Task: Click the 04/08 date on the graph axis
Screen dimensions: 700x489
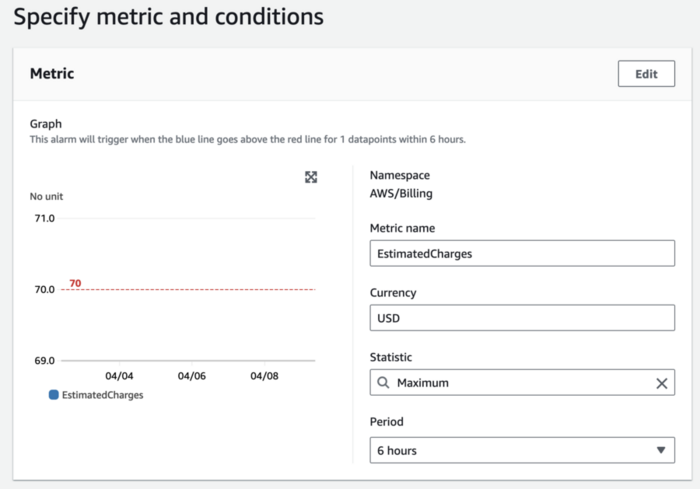Action: [263, 376]
